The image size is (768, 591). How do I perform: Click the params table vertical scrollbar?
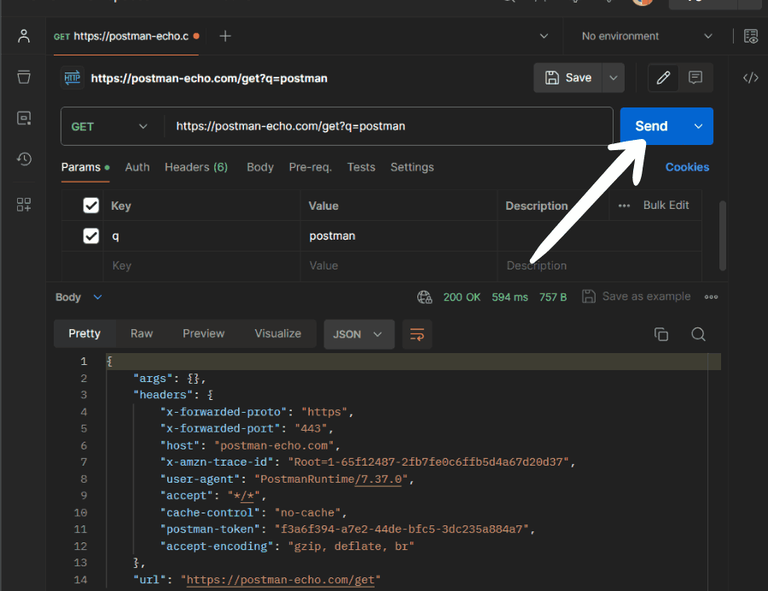point(722,236)
